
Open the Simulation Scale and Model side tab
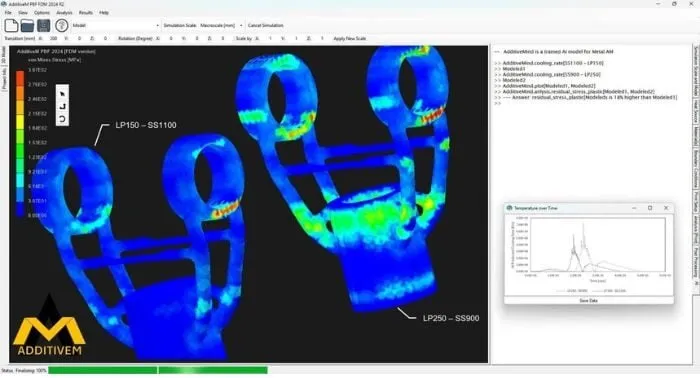(x=696, y=71)
